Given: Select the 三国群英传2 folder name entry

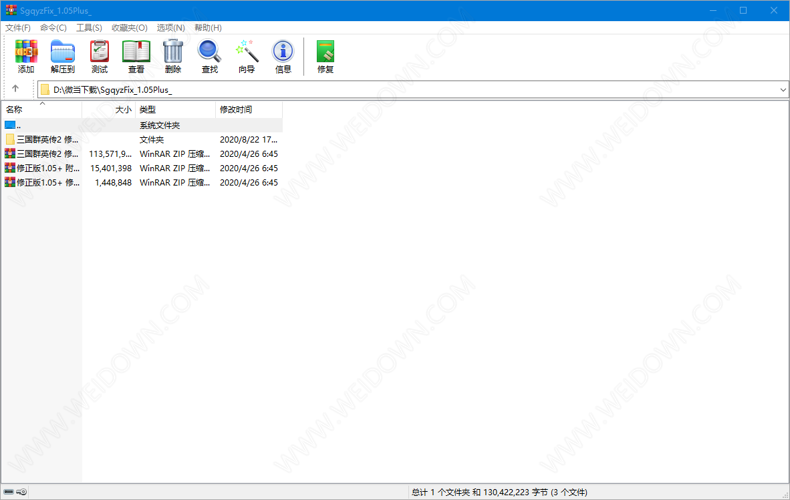Looking at the screenshot, I should [48, 140].
